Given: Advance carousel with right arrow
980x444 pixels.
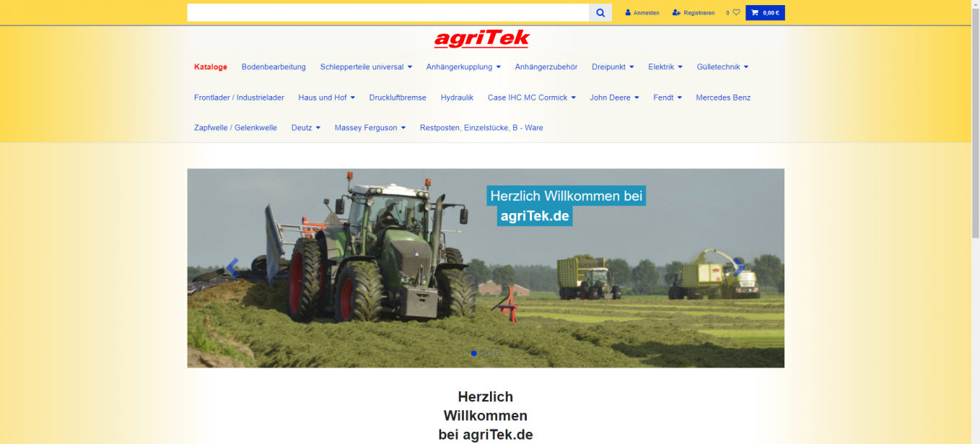Looking at the screenshot, I should (739, 268).
